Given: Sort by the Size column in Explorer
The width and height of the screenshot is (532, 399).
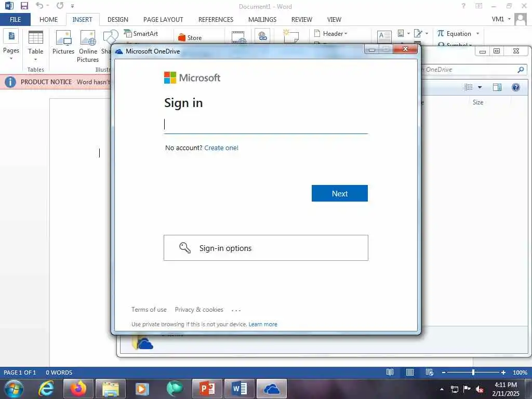Looking at the screenshot, I should pos(478,102).
